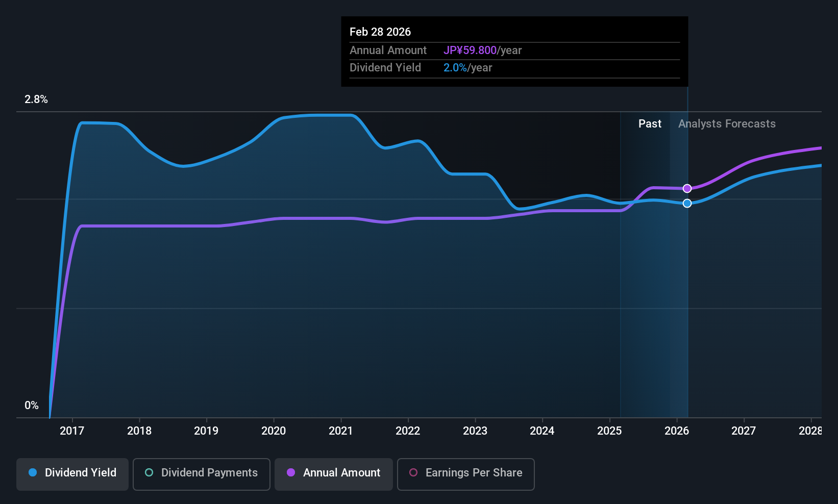Click the Past region label
The height and width of the screenshot is (504, 838).
click(x=650, y=123)
